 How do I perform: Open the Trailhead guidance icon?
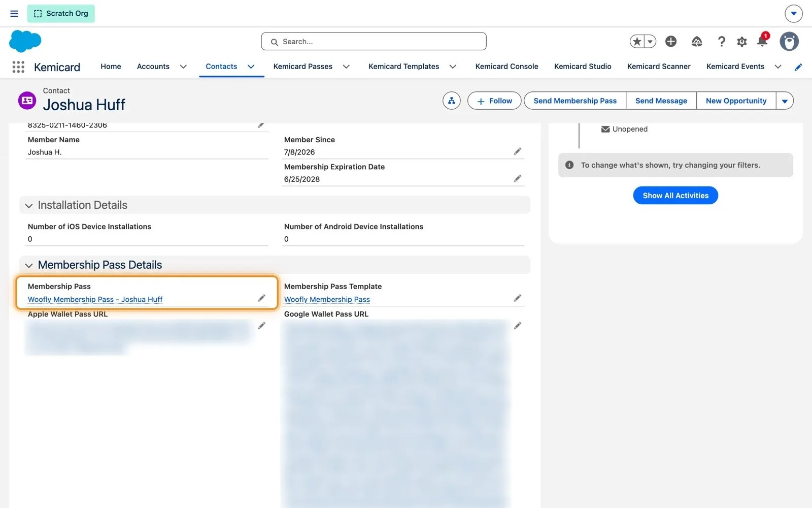coord(696,42)
